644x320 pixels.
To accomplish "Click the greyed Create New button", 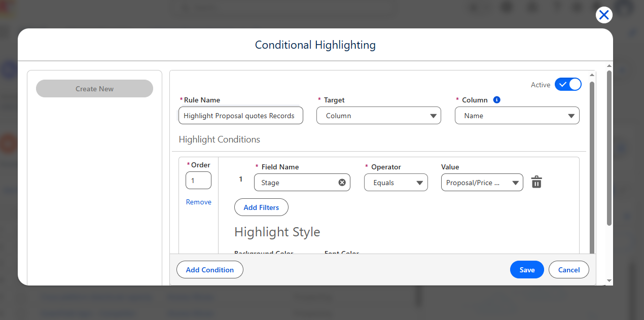I will point(94,89).
